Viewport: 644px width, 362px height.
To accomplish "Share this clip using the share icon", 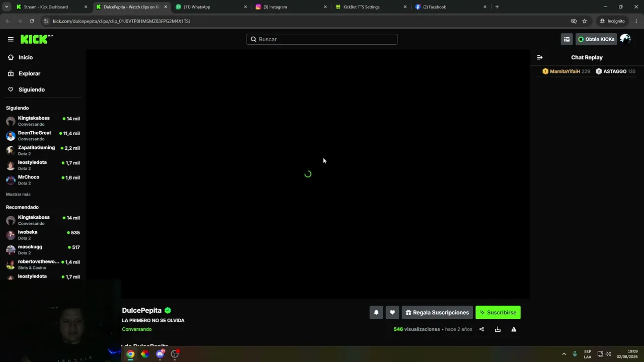I will click(481, 329).
